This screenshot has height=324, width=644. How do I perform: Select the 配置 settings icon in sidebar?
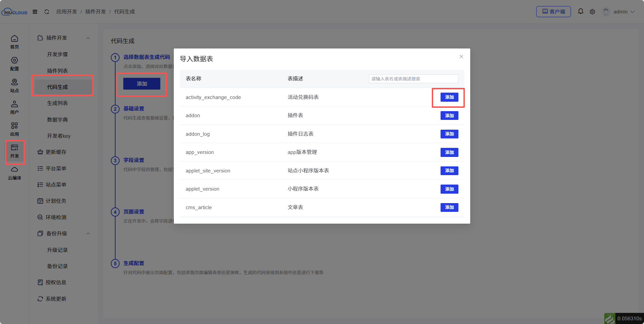tap(14, 64)
